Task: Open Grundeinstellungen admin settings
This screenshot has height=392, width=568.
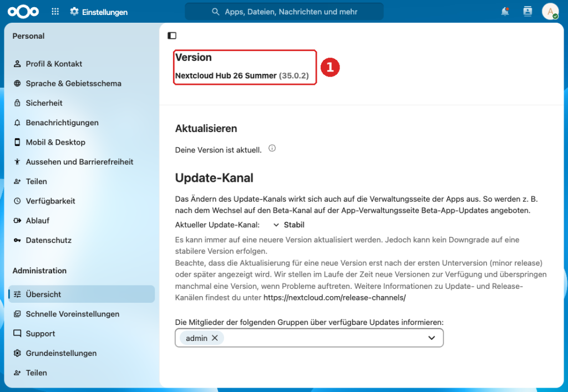Action: coord(82,353)
